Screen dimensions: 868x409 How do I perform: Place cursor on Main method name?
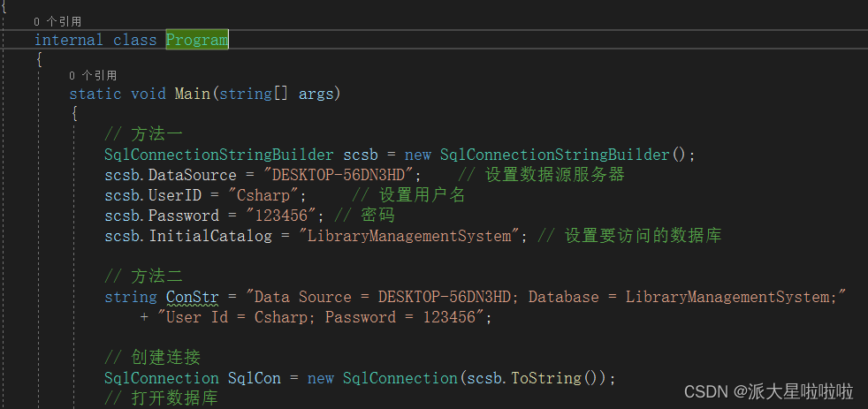[x=193, y=94]
